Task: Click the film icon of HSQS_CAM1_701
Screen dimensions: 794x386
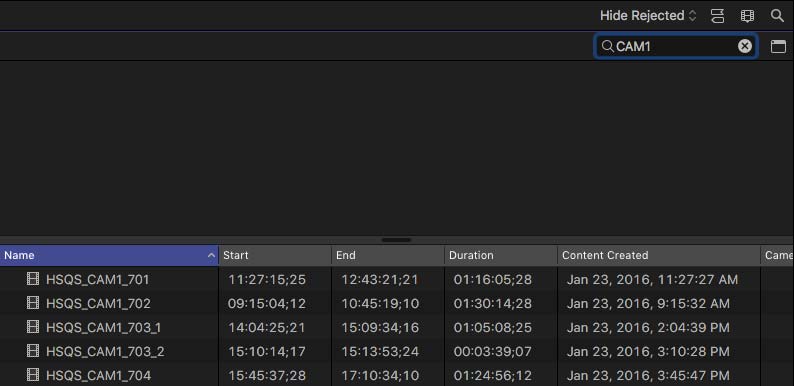Action: 33,279
